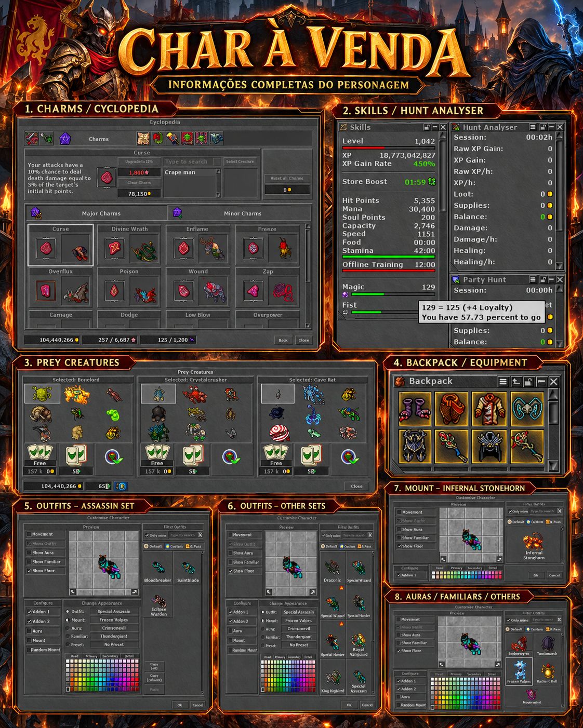The height and width of the screenshot is (728, 583).
Task: Select Secondary color tab in Assassin Set window
Action: tap(110, 656)
